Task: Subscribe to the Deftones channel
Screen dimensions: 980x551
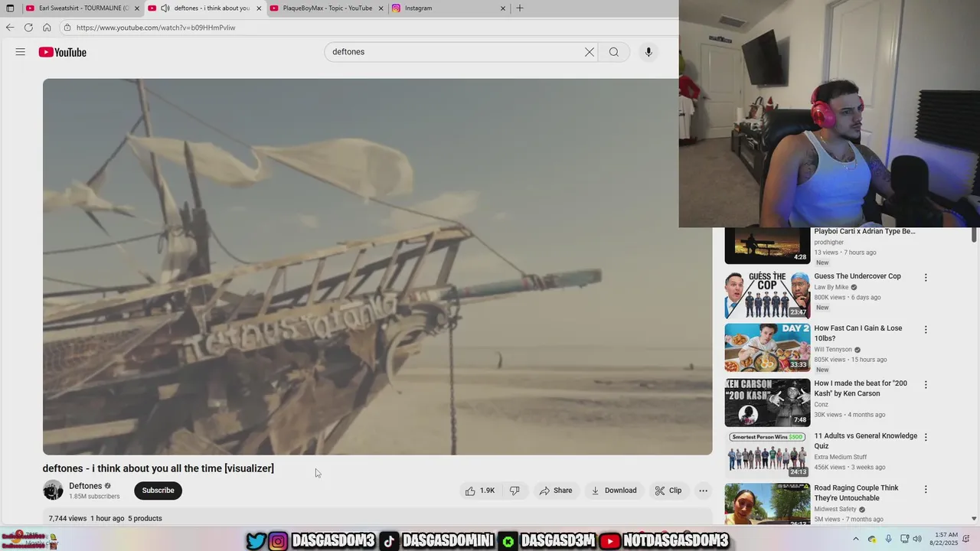Action: [158, 491]
